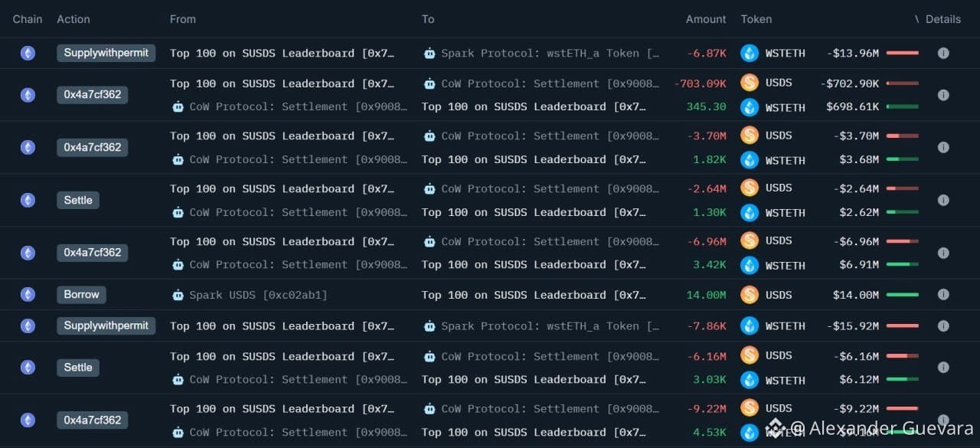Sort by the Amount column header
Viewport: 980px width, 448px height.
pos(706,19)
